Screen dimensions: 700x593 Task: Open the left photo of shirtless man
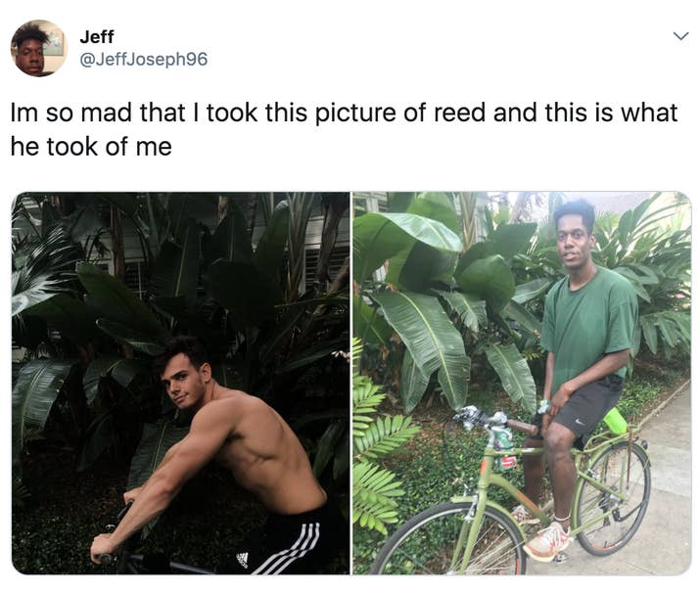pos(181,383)
